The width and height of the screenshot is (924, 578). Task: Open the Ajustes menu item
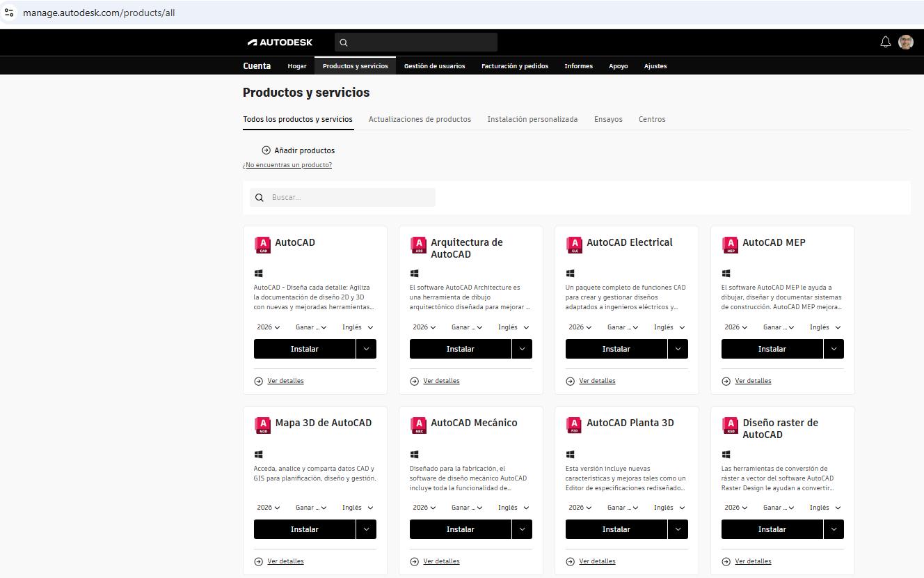tap(655, 66)
